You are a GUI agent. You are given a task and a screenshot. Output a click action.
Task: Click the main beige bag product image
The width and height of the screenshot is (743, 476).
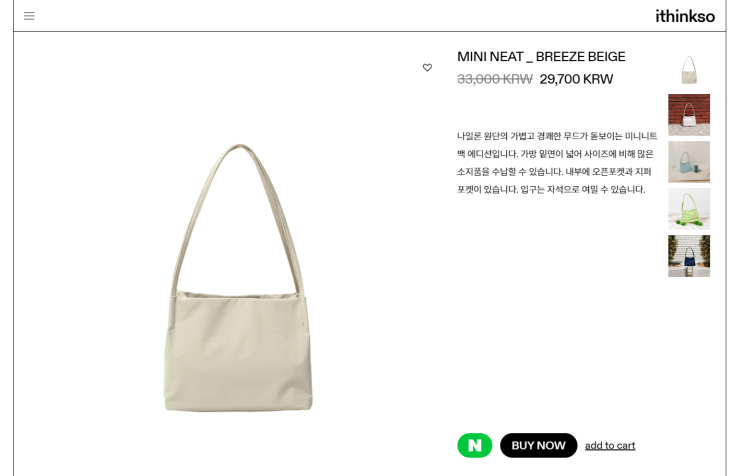pyautogui.click(x=238, y=278)
